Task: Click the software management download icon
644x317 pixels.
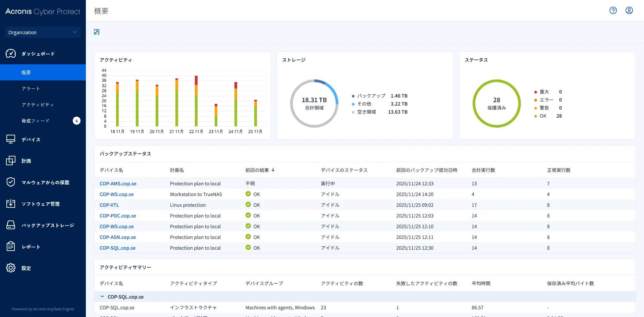Action: point(11,204)
